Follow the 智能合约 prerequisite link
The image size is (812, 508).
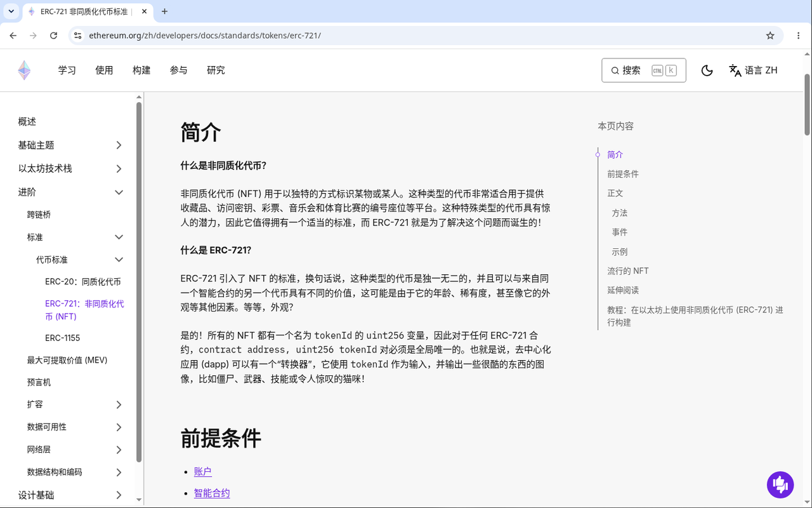pyautogui.click(x=212, y=493)
